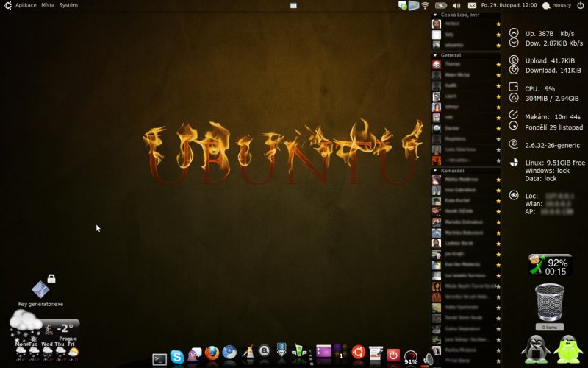Viewport: 588px width, 368px height.
Task: Open VLC media player from dock
Action: pos(248,354)
